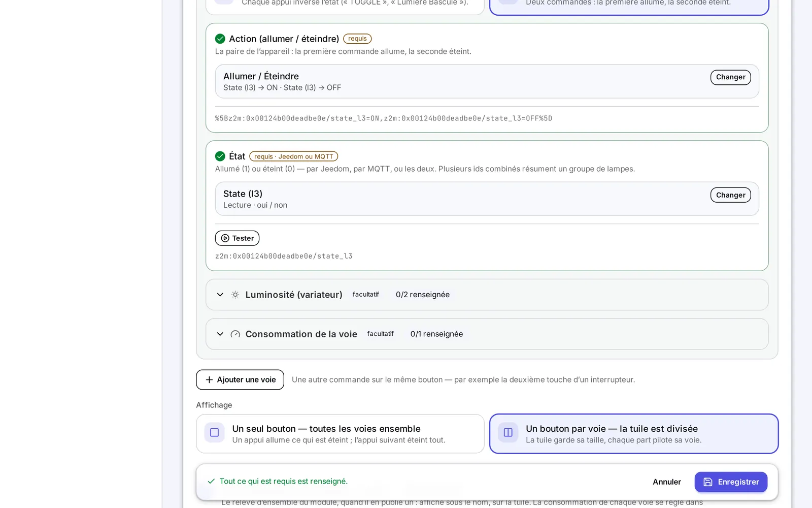Click the encoded %5Bz2m command string
Screen dimensions: 812x508
[384, 118]
